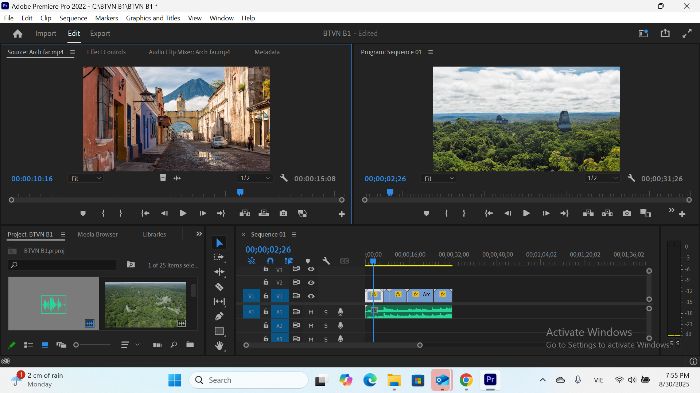This screenshot has width=700, height=393.
Task: Click Insert button in Source monitor
Action: 245,213
